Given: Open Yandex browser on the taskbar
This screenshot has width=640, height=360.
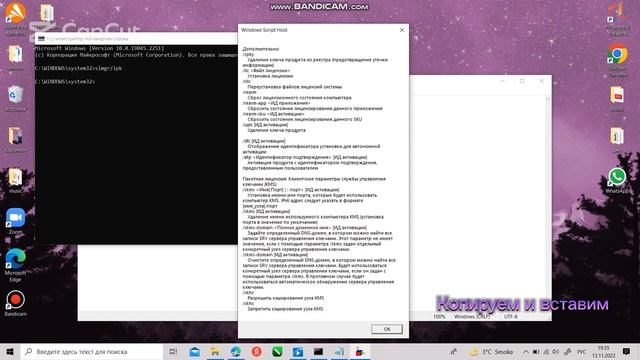Looking at the screenshot, I should tap(256, 351).
